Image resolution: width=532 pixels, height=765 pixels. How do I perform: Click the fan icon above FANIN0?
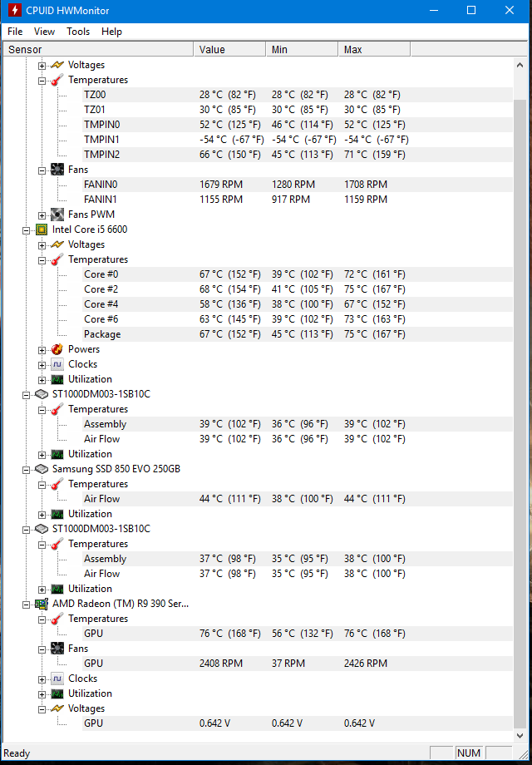(x=57, y=170)
